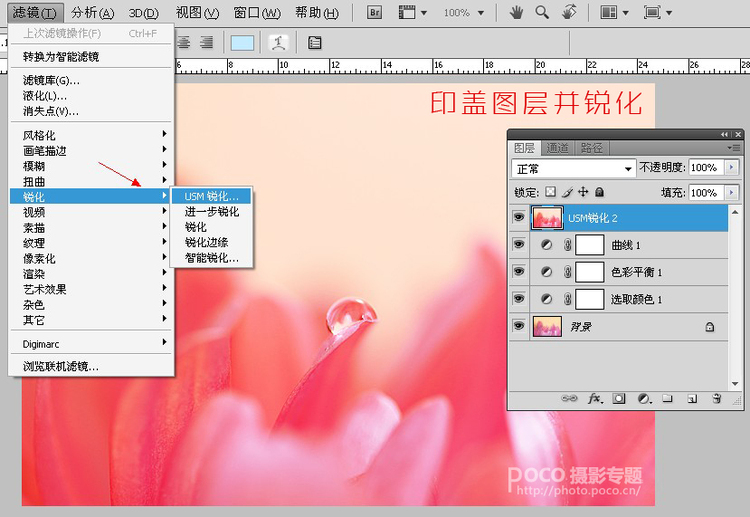The image size is (750, 517).
Task: Click the right-align text icon
Action: coord(207,43)
